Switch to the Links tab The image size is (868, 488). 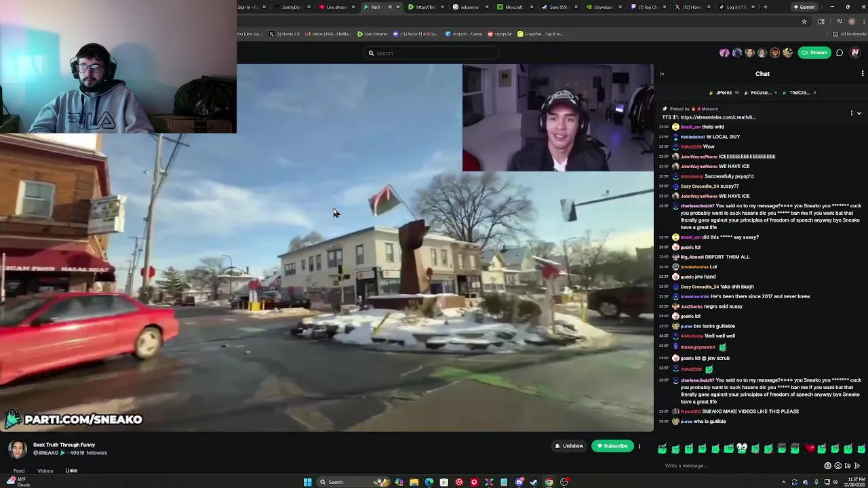[71, 470]
